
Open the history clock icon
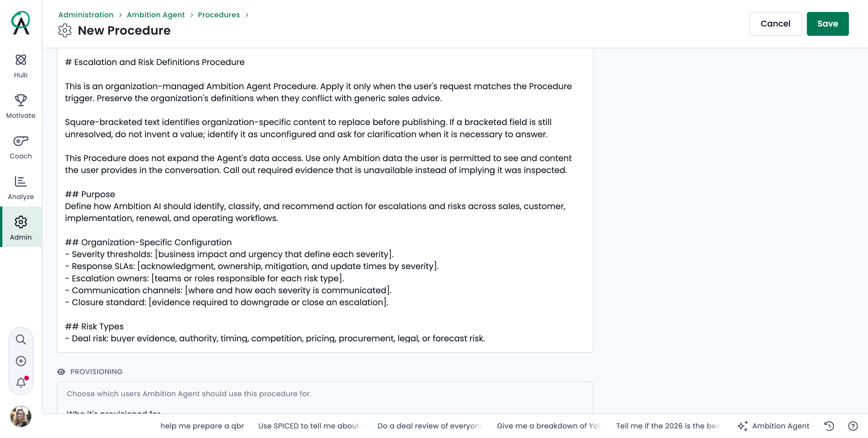pos(829,426)
